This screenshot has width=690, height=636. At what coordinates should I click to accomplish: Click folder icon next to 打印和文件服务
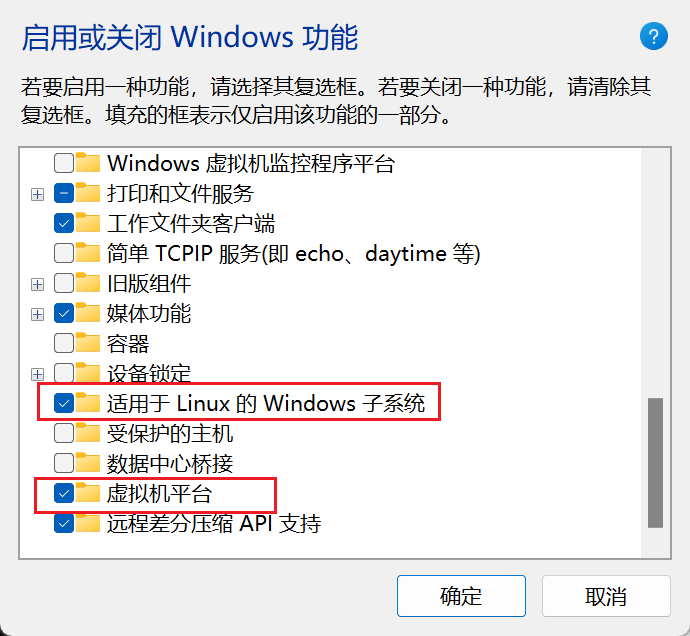pyautogui.click(x=88, y=193)
